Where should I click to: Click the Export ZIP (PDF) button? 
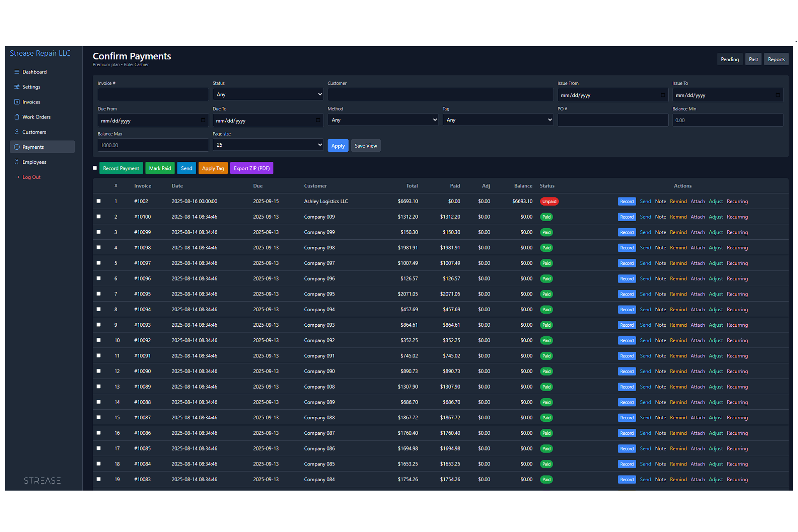coord(251,168)
